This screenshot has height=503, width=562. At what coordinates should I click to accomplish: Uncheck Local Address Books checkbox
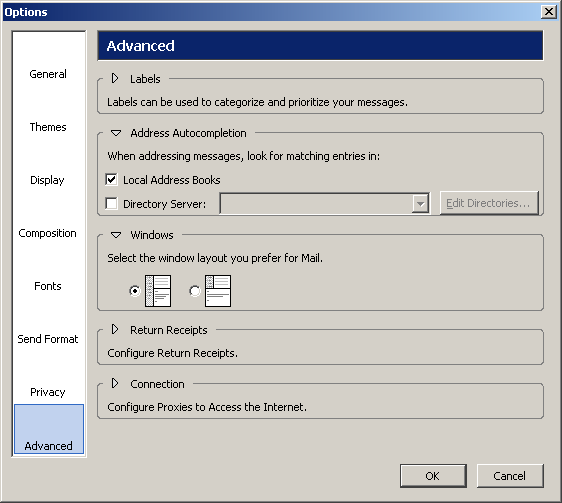coord(111,179)
